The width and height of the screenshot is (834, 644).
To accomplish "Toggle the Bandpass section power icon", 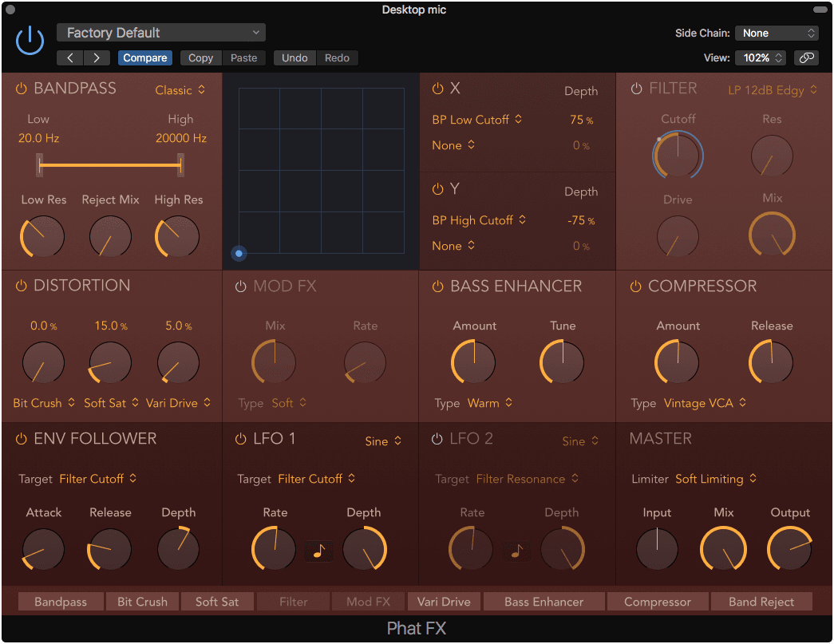I will pos(22,89).
